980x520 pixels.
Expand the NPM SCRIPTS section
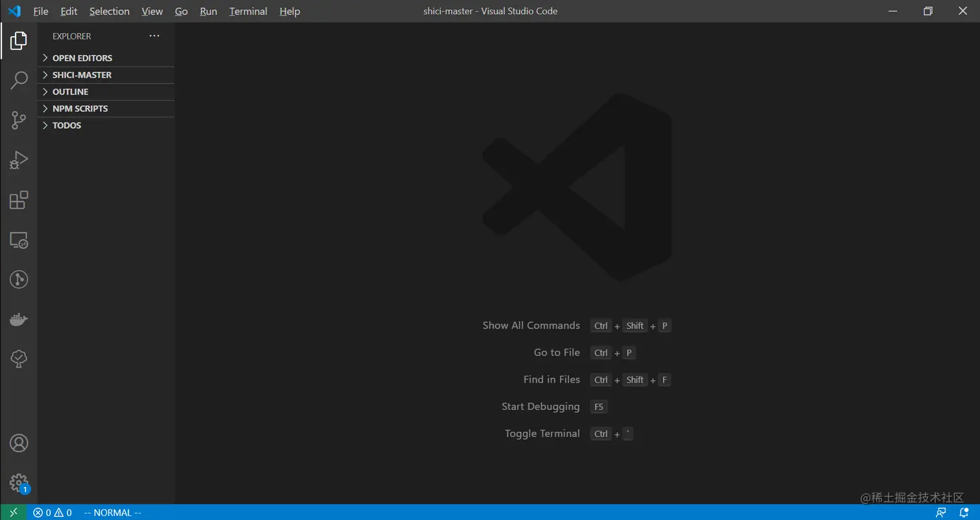80,108
